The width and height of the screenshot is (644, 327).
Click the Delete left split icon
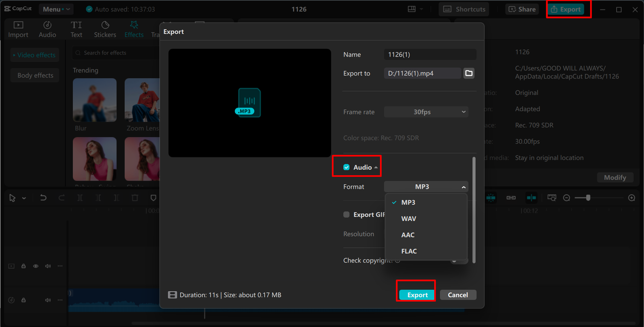coord(98,198)
